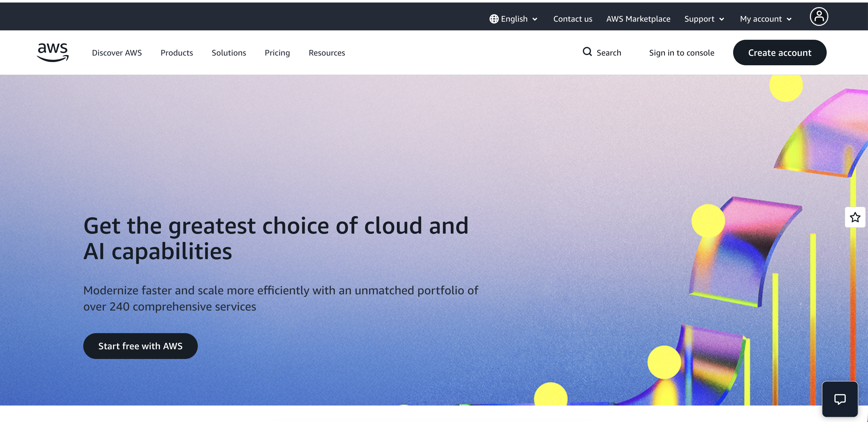This screenshot has height=422, width=868.
Task: Open the My account dropdown
Action: pyautogui.click(x=765, y=19)
